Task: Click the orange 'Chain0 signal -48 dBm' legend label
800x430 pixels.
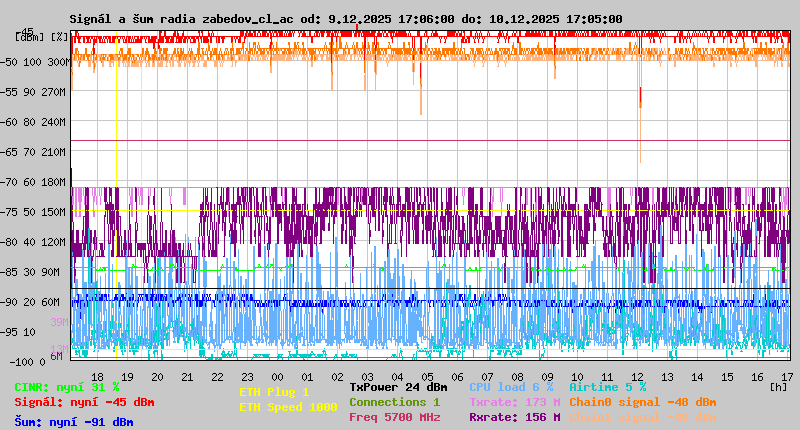Action: [x=643, y=402]
